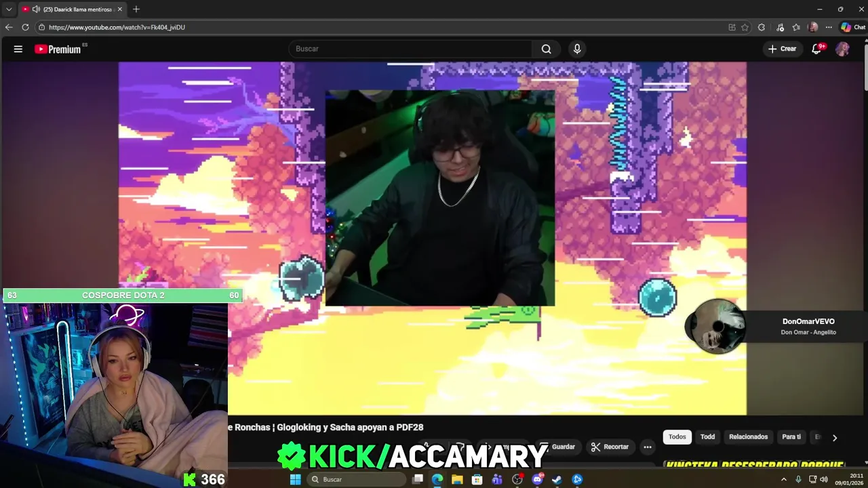Viewport: 868px width, 488px height.
Task: Start voice search with microphone icon
Action: click(577, 49)
